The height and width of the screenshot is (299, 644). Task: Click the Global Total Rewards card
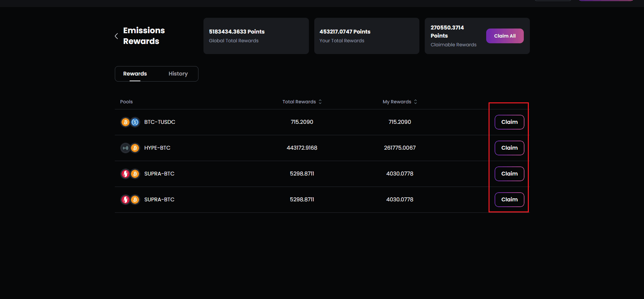(x=256, y=36)
